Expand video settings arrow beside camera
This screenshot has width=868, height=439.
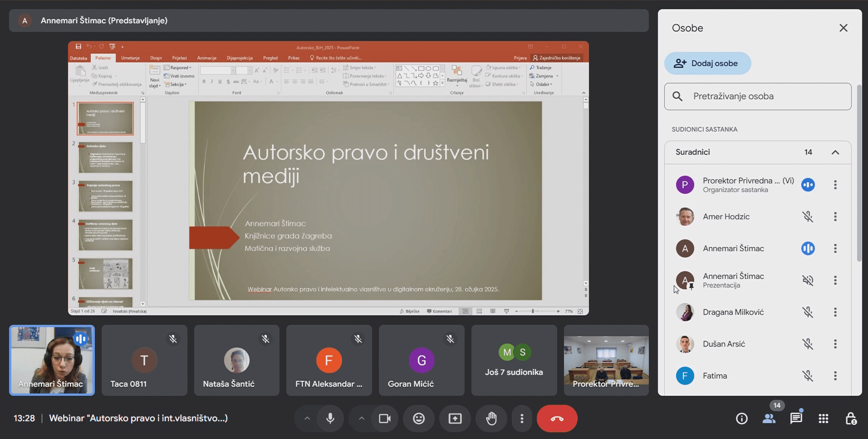[x=362, y=419]
